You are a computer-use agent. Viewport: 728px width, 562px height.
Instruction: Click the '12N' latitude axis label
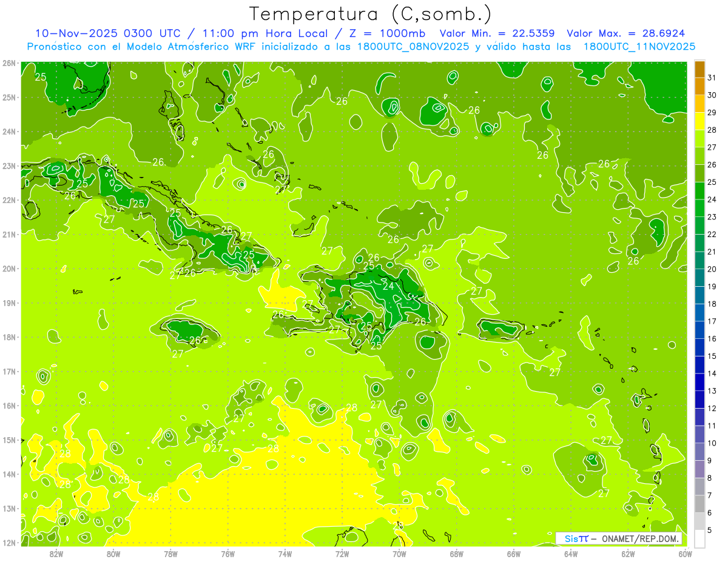[x=8, y=543]
